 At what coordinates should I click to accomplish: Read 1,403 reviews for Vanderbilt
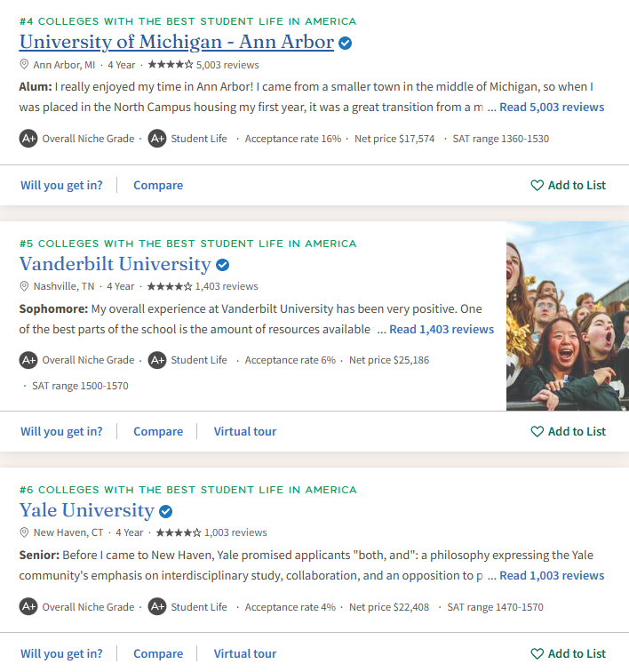point(442,329)
